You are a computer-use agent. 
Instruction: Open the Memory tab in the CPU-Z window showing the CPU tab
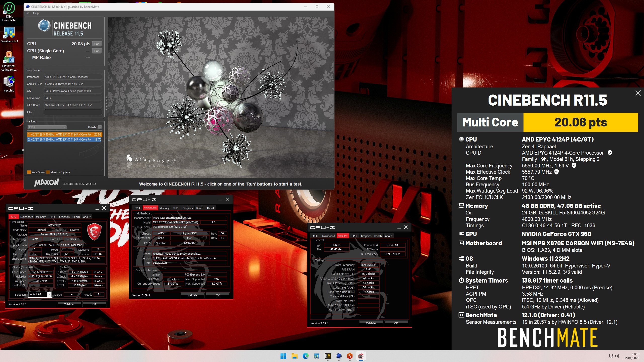41,217
